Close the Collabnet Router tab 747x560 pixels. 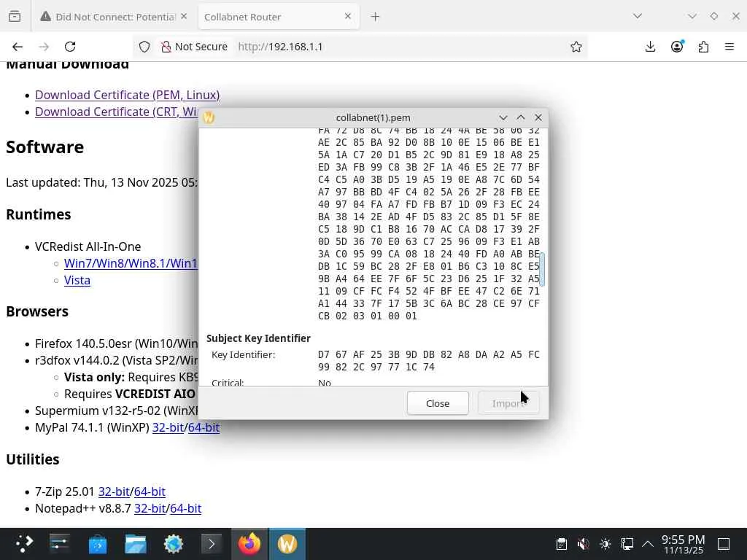tap(348, 16)
